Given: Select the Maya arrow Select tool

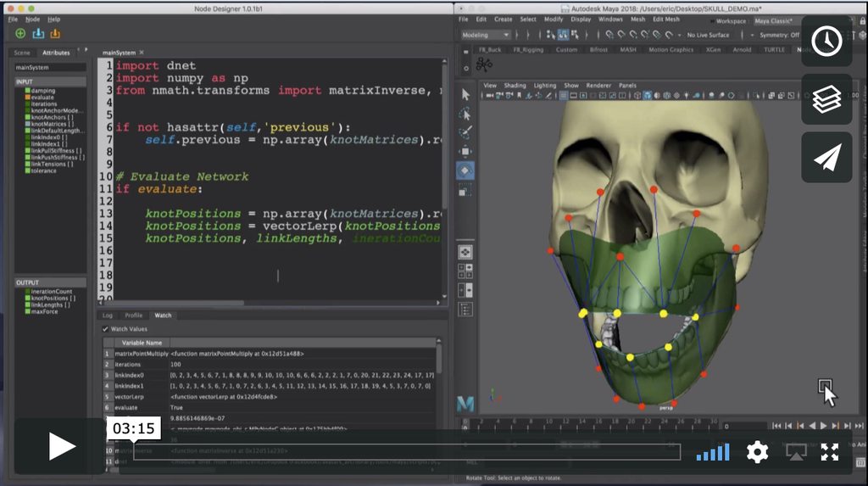Looking at the screenshot, I should [x=465, y=94].
